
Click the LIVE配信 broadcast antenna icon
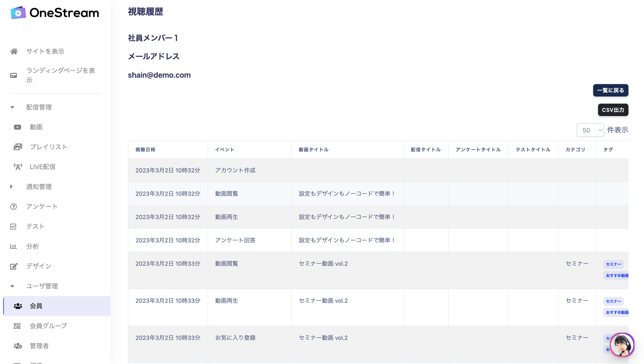point(18,167)
